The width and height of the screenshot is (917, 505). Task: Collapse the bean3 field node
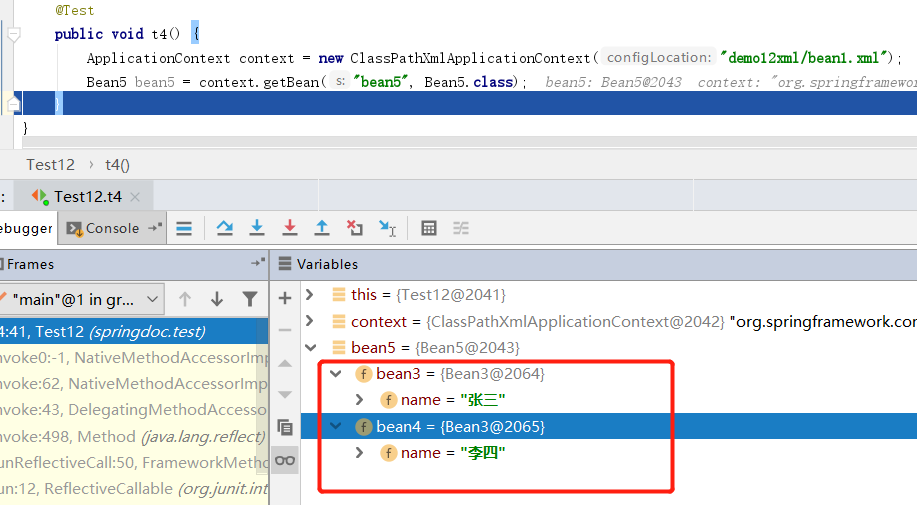[336, 373]
